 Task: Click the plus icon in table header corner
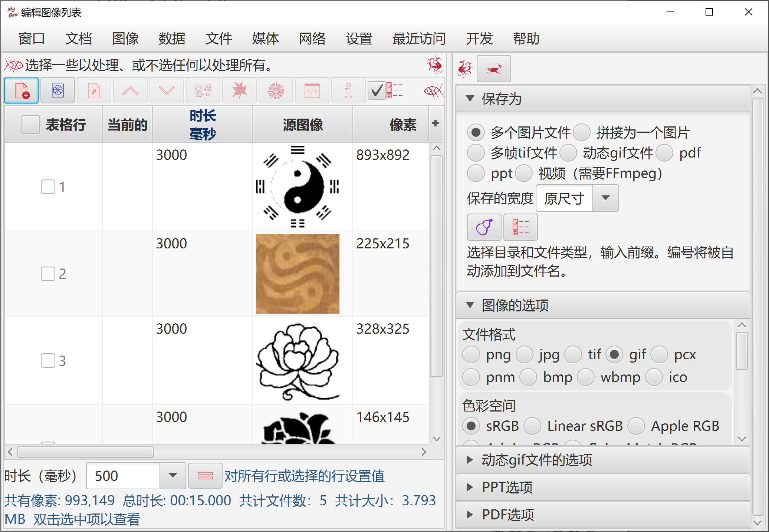click(x=436, y=123)
